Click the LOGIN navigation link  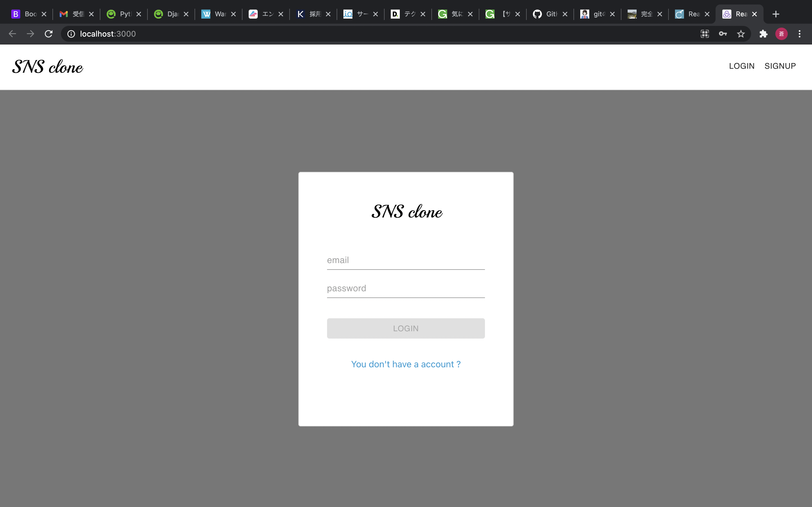[741, 66]
